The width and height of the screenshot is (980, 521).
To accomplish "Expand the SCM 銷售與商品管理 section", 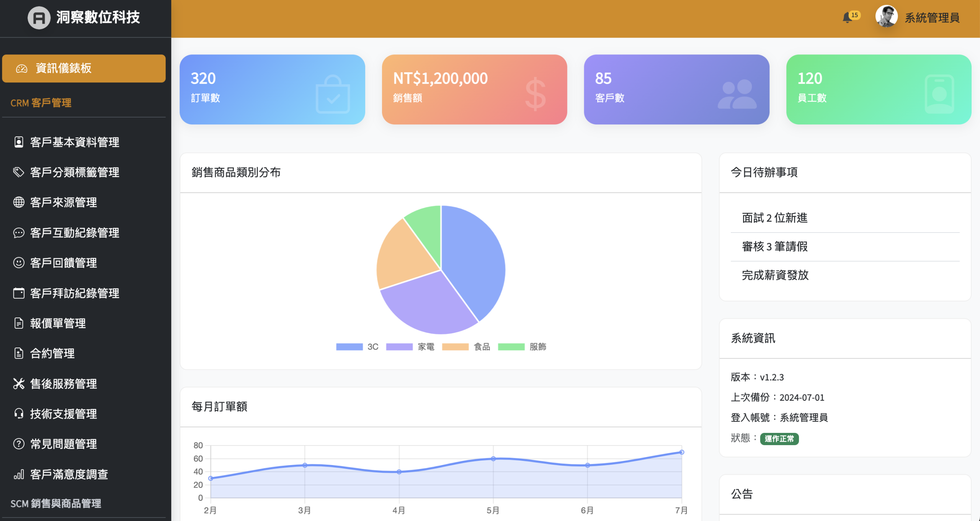I will click(x=56, y=503).
